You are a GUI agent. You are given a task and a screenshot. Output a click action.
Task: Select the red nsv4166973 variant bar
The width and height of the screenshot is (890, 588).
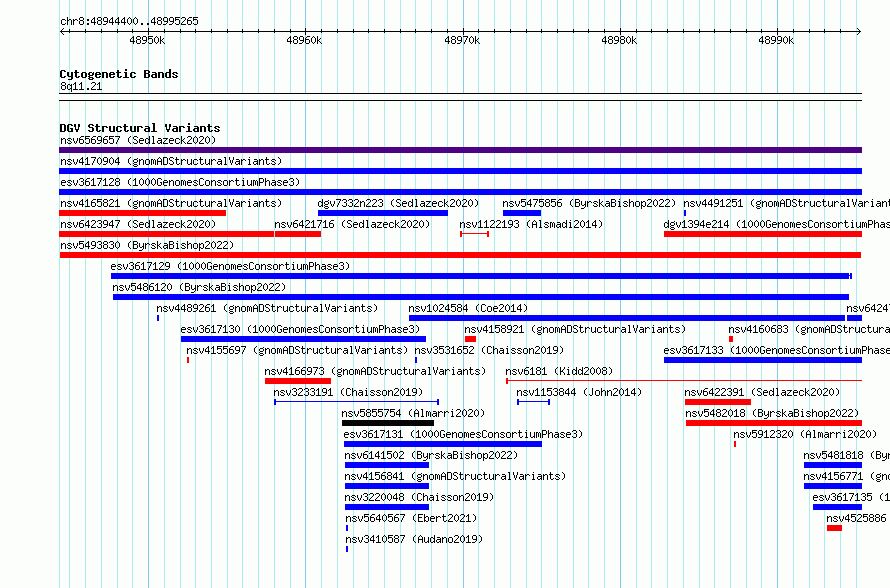(298, 381)
